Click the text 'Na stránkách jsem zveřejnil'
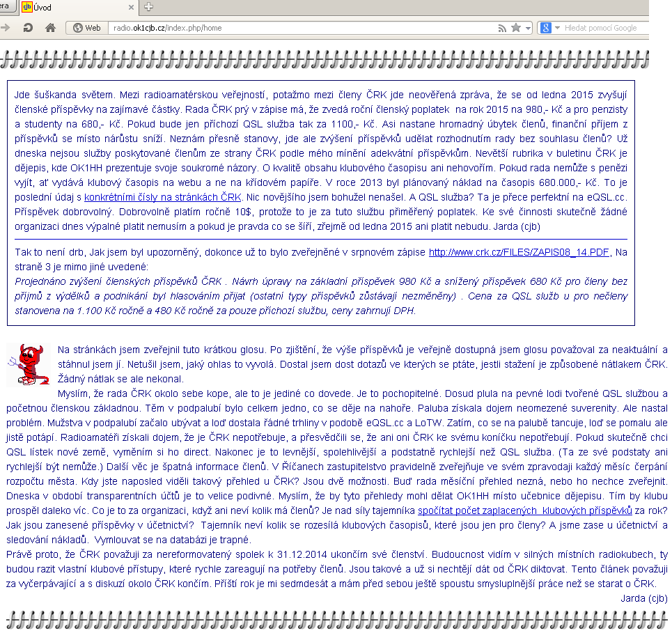This screenshot has width=672, height=640. click(118, 350)
